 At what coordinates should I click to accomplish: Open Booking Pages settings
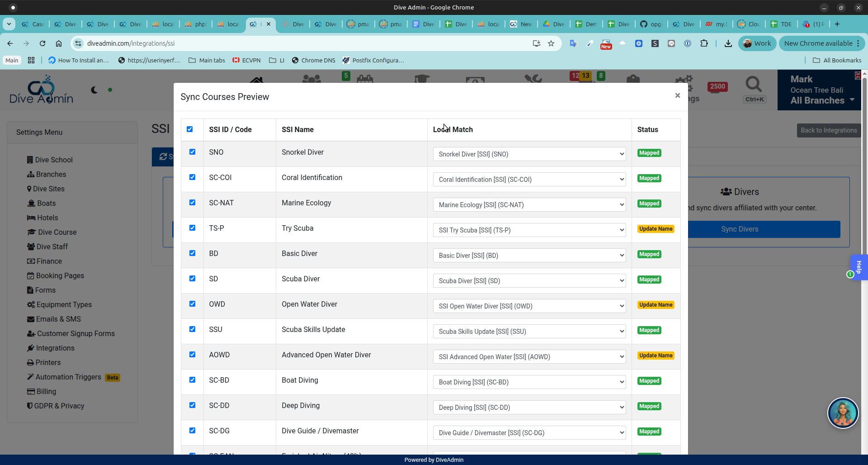click(56, 275)
